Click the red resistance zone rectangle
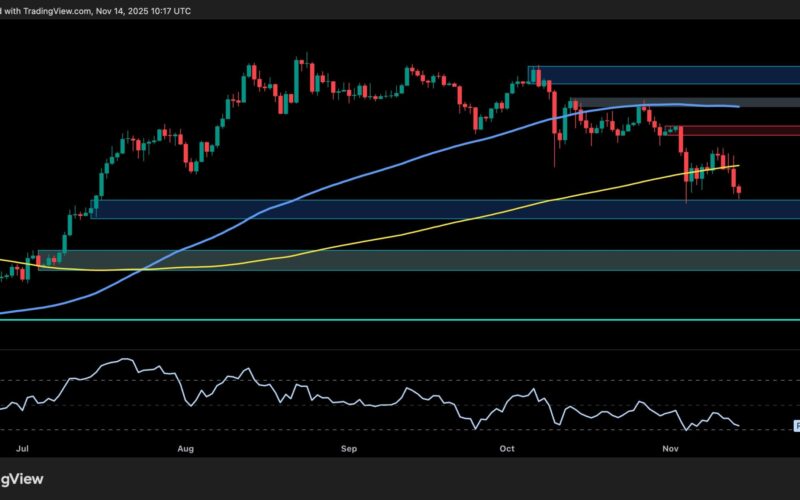This screenshot has width=800, height=500. pos(740,130)
